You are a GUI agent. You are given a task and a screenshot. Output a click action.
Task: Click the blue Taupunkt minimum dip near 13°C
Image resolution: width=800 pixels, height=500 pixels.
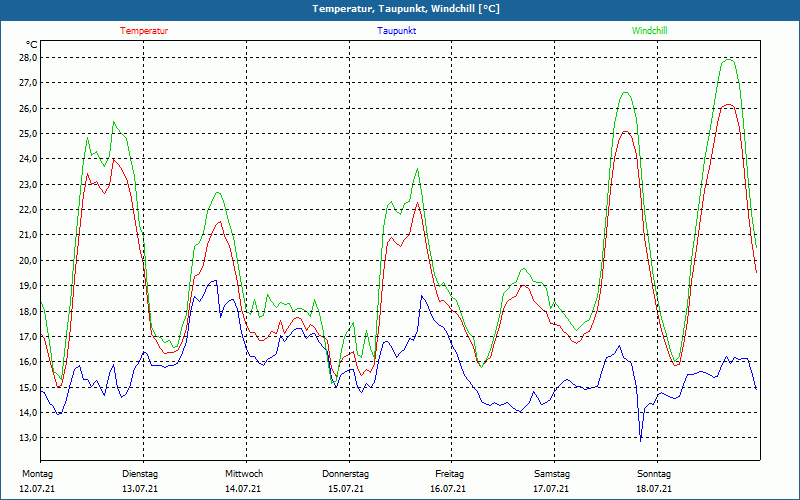pos(641,440)
